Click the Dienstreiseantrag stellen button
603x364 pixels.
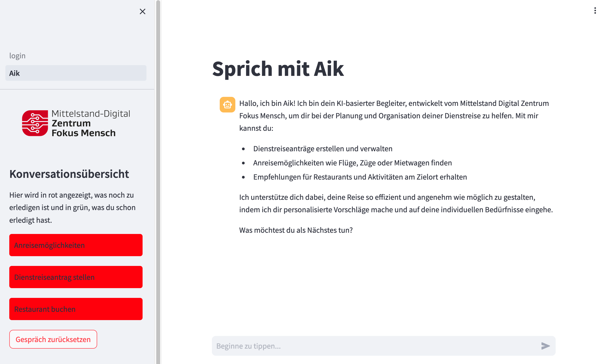pyautogui.click(x=76, y=277)
